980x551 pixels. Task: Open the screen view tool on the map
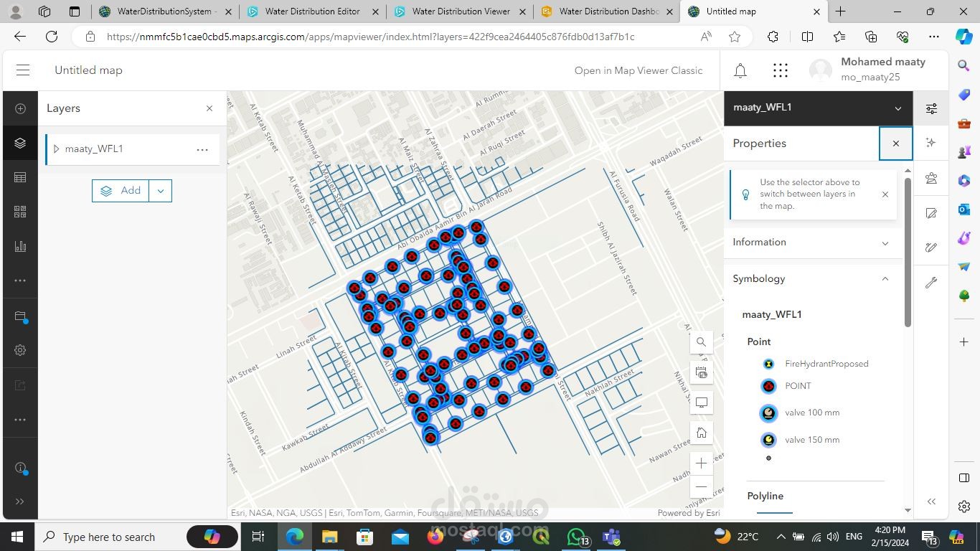coord(702,402)
